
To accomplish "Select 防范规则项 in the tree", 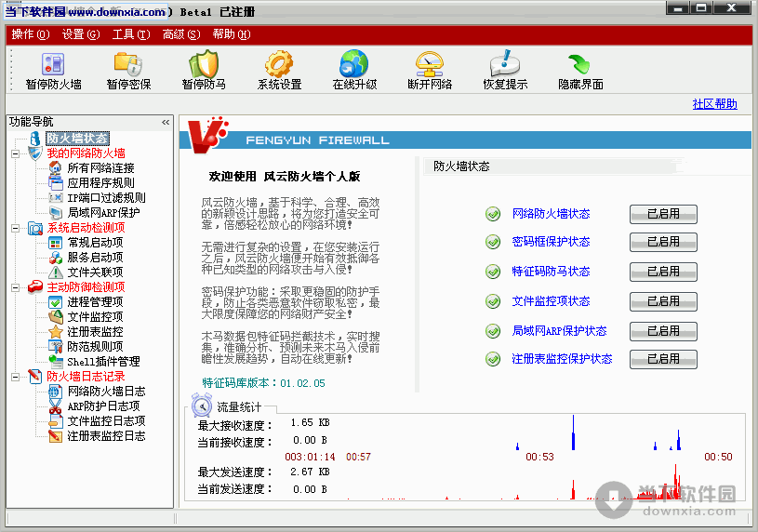I will [95, 347].
